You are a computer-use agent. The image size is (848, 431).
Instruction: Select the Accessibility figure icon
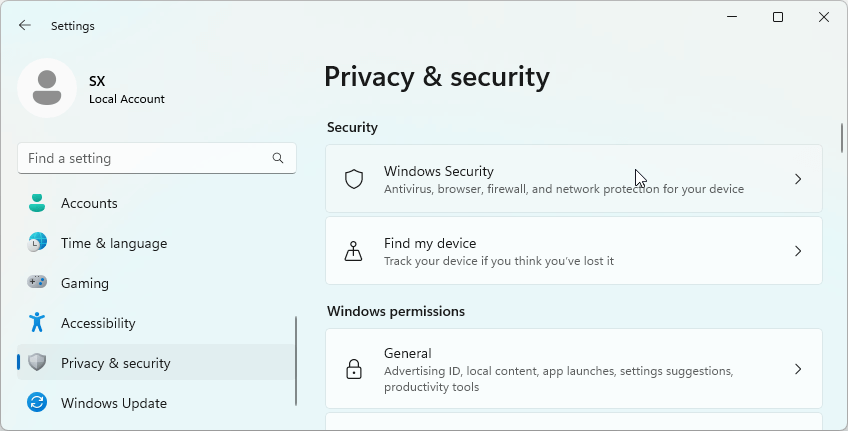point(37,323)
